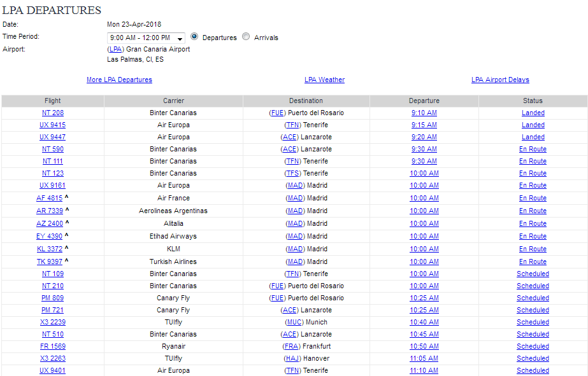Open flight UX 9415 details
588x376 pixels.
tap(52, 125)
